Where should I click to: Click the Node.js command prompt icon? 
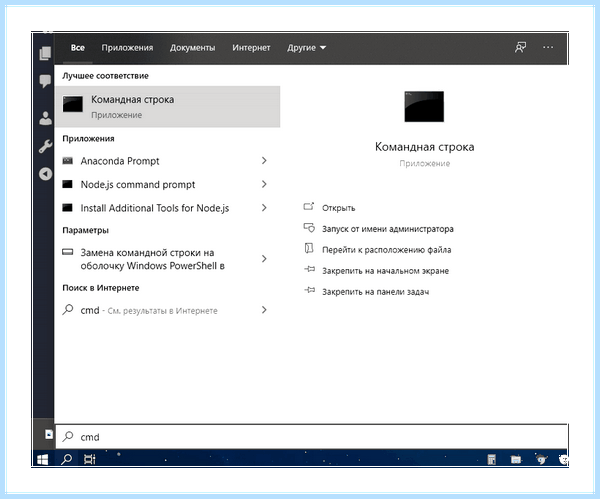click(68, 184)
